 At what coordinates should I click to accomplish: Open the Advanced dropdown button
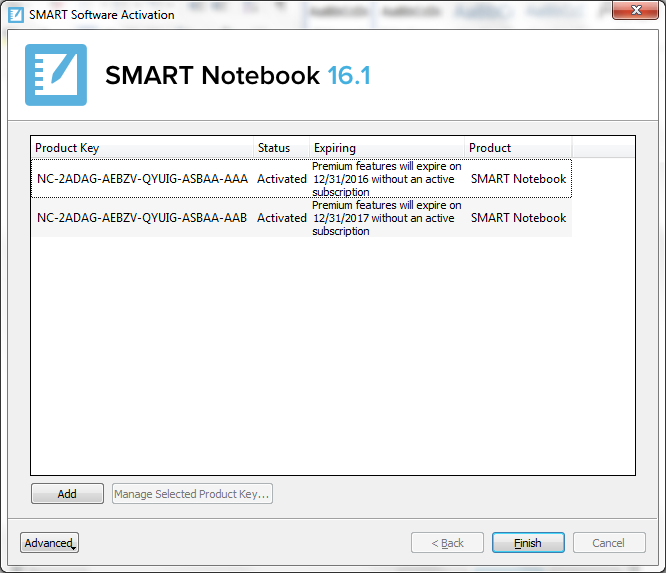(x=49, y=543)
